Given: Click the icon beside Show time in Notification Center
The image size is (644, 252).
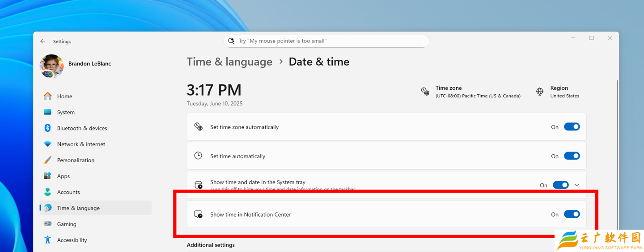Looking at the screenshot, I should pyautogui.click(x=198, y=214).
